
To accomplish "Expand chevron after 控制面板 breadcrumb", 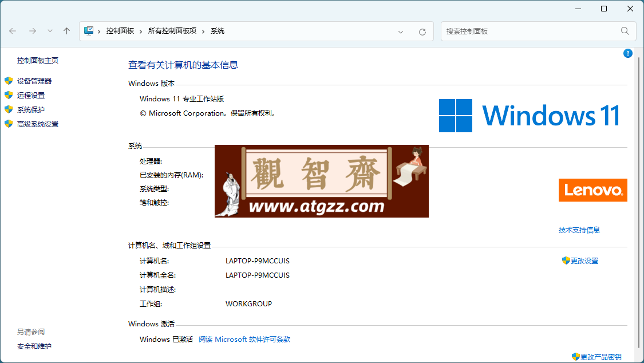I will tap(141, 31).
